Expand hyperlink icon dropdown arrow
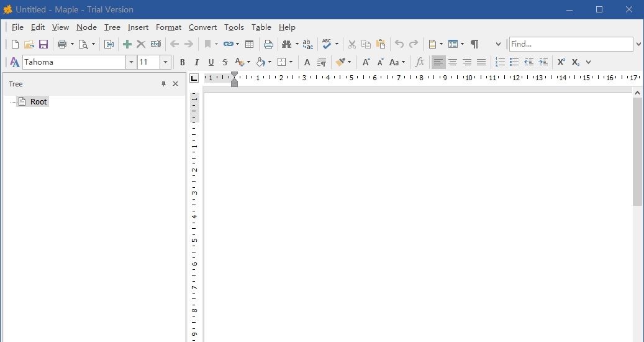Image resolution: width=644 pixels, height=342 pixels. click(237, 44)
